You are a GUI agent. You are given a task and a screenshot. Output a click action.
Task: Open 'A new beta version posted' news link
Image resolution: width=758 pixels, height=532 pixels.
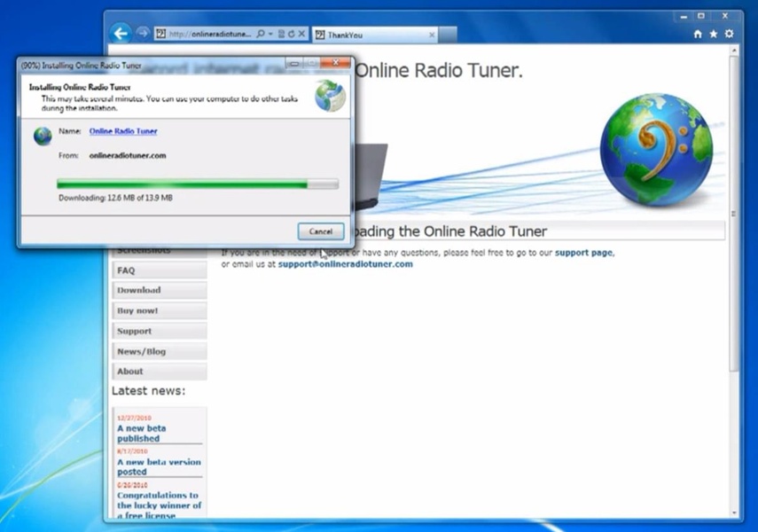[159, 466]
